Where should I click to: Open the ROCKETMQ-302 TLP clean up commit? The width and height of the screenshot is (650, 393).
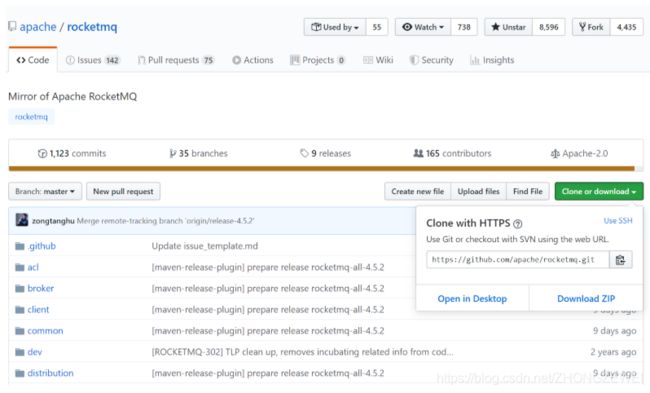[303, 352]
